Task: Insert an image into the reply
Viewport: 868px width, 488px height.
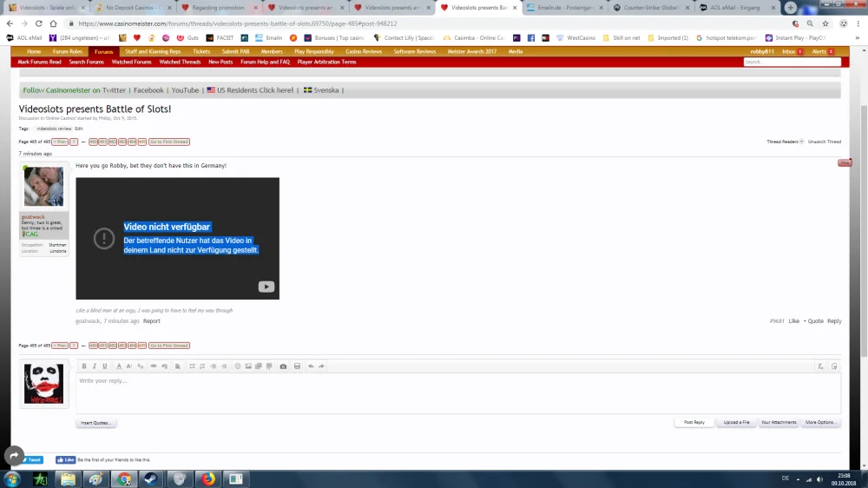Action: (x=248, y=366)
